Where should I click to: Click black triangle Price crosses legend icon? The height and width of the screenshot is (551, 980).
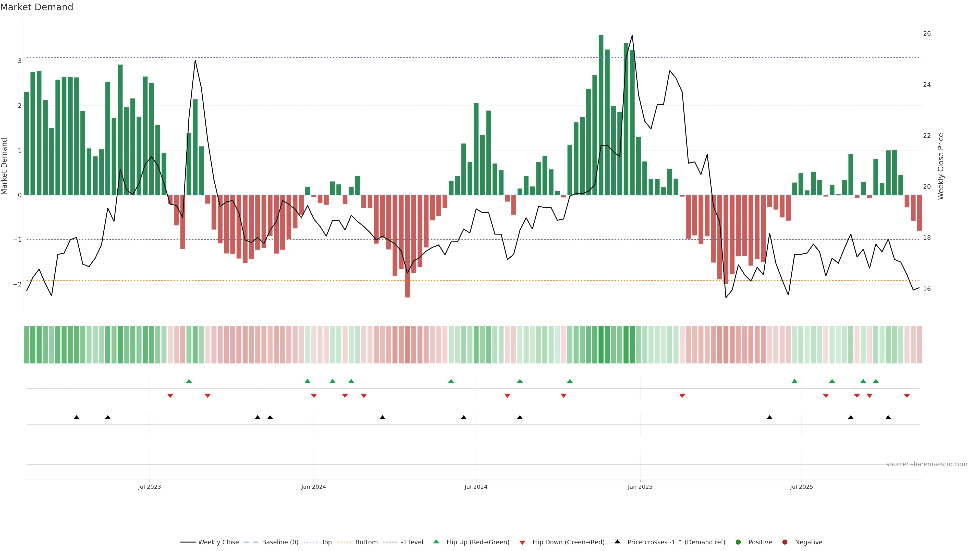[x=617, y=542]
